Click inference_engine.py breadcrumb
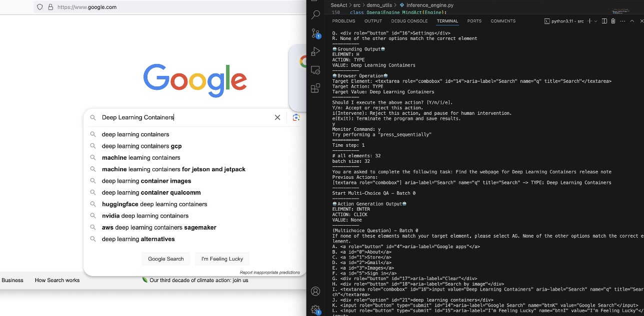This screenshot has height=316, width=644. point(426,5)
